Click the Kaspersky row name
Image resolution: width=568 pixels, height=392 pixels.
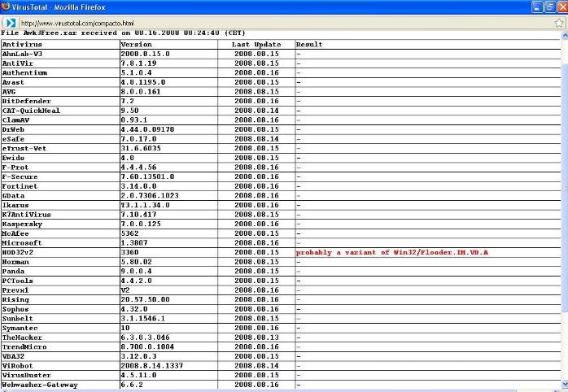click(x=22, y=224)
